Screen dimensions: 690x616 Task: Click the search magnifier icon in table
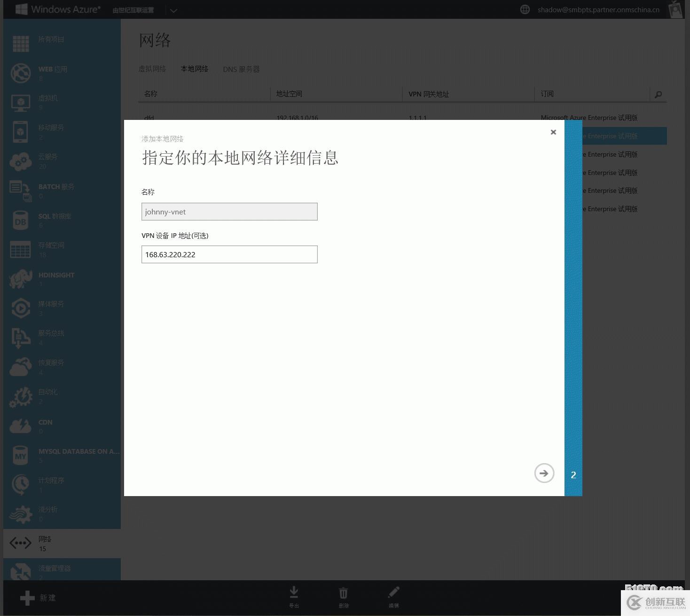(x=658, y=95)
